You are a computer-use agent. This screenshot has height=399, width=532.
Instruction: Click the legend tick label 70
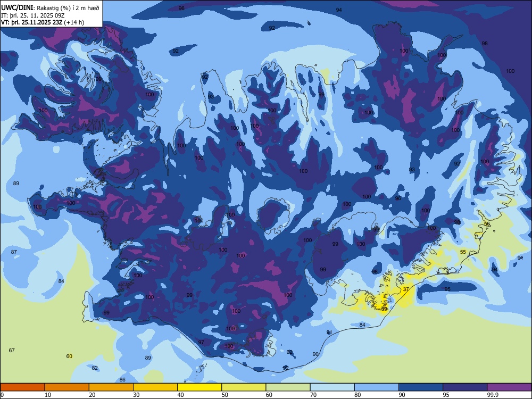pyautogui.click(x=313, y=395)
